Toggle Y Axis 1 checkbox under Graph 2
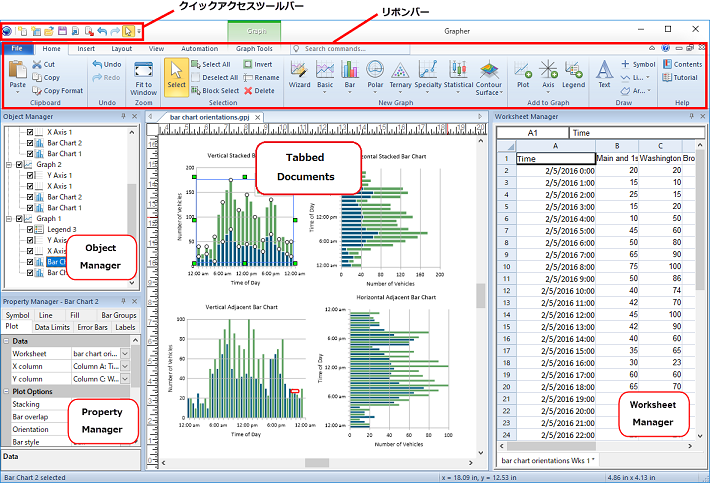 pyautogui.click(x=30, y=176)
